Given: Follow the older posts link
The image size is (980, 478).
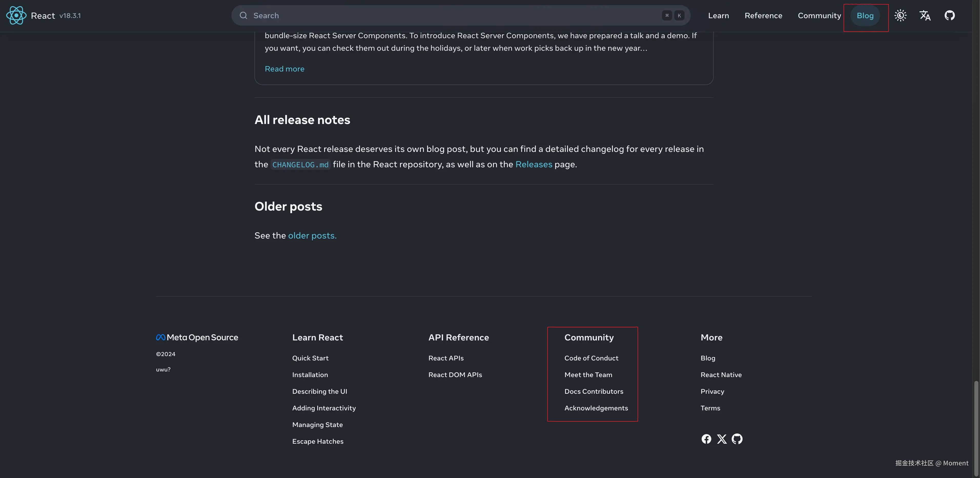Looking at the screenshot, I should [312, 236].
